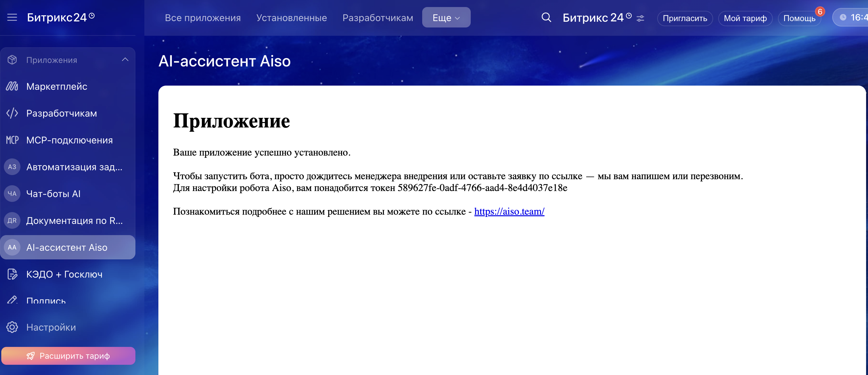The height and width of the screenshot is (375, 868).
Task: Open MCP-подключения sidebar item
Action: tap(69, 140)
